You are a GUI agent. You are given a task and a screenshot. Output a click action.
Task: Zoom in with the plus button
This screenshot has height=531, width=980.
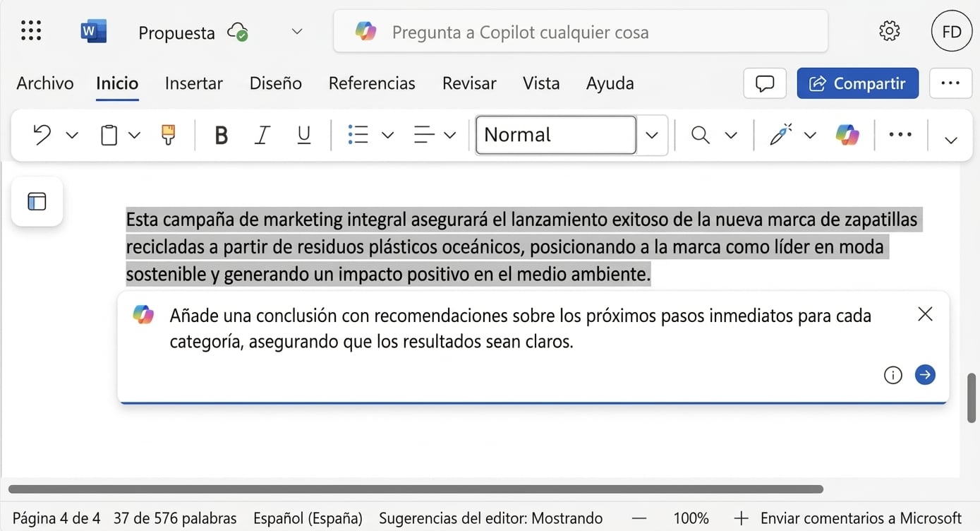click(741, 518)
